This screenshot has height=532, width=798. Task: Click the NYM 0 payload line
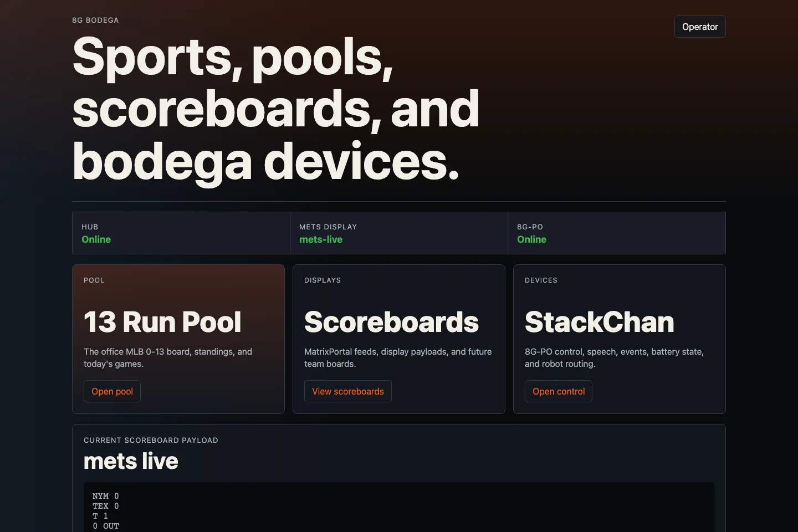105,496
